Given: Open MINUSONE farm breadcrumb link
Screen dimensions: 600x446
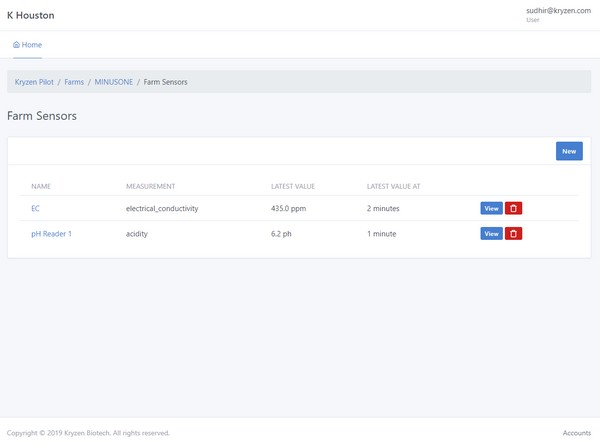Looking at the screenshot, I should coord(115,82).
